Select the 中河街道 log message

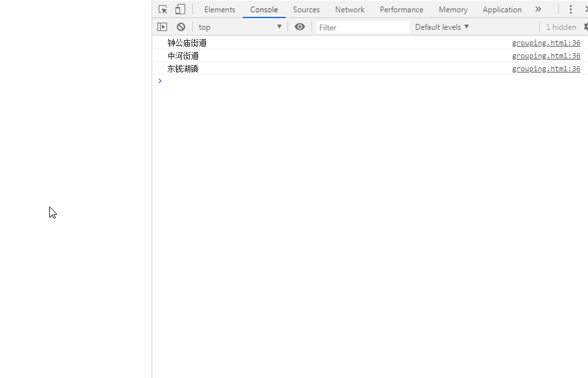click(x=183, y=56)
